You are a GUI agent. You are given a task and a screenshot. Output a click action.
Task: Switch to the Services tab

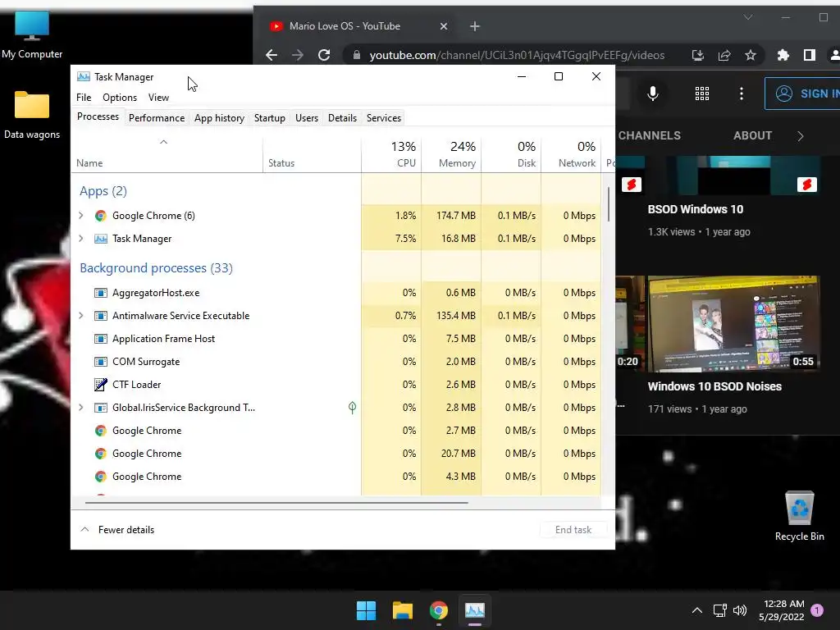tap(384, 118)
